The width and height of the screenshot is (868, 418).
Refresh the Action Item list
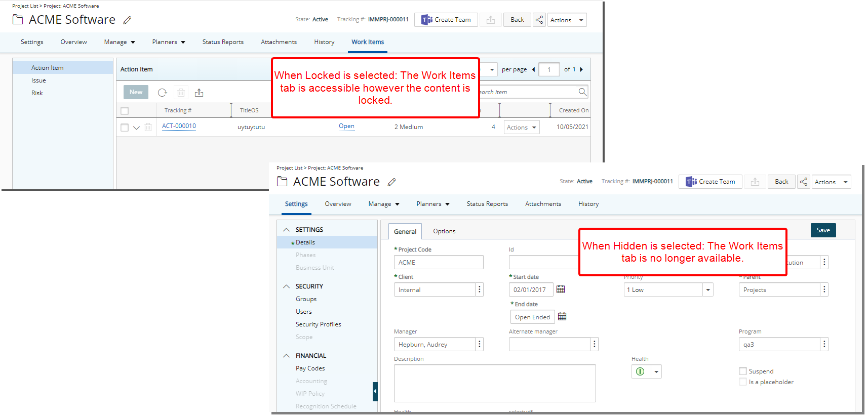[163, 93]
